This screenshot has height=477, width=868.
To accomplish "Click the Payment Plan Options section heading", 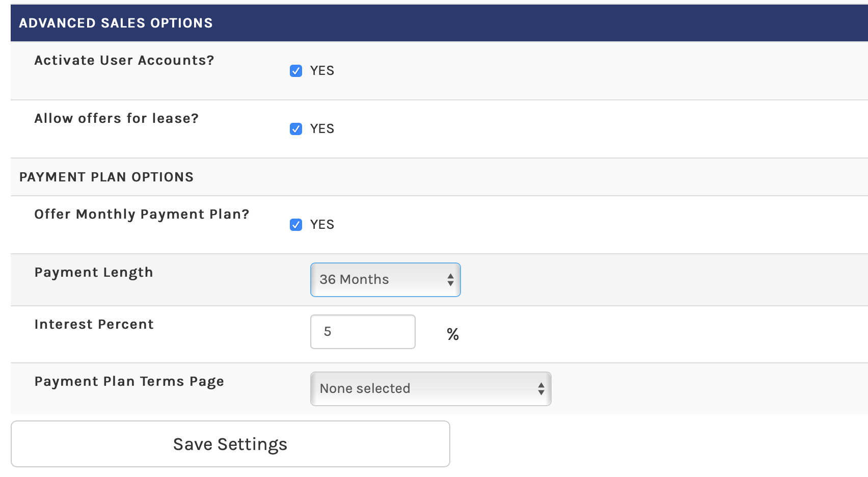I will coord(106,177).
